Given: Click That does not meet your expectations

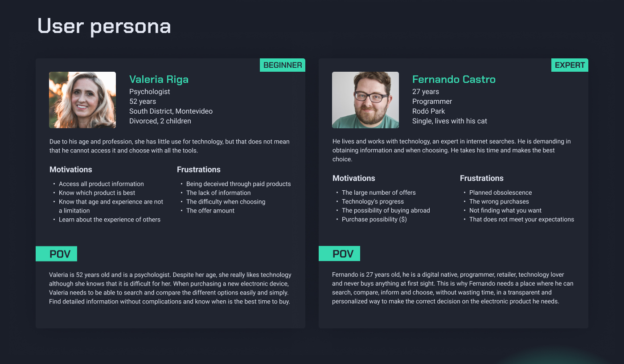Looking at the screenshot, I should [x=521, y=220].
